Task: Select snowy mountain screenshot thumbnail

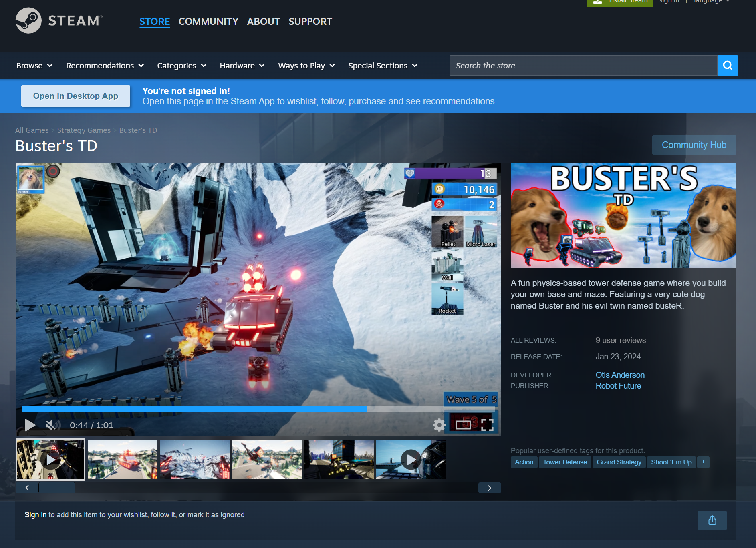Action: pyautogui.click(x=195, y=459)
